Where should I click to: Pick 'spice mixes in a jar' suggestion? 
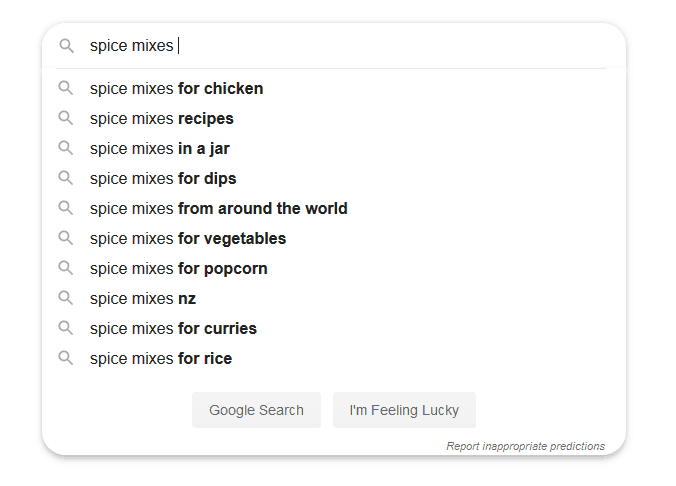click(160, 149)
